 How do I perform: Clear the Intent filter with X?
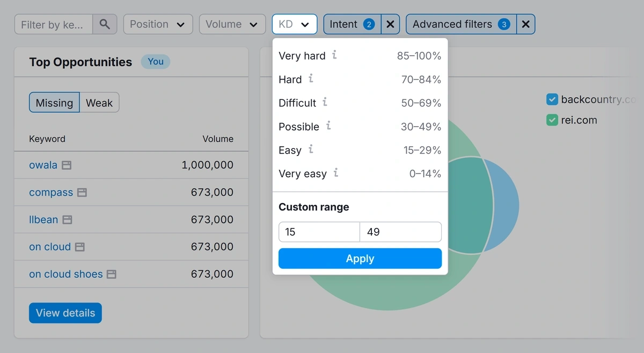point(390,24)
